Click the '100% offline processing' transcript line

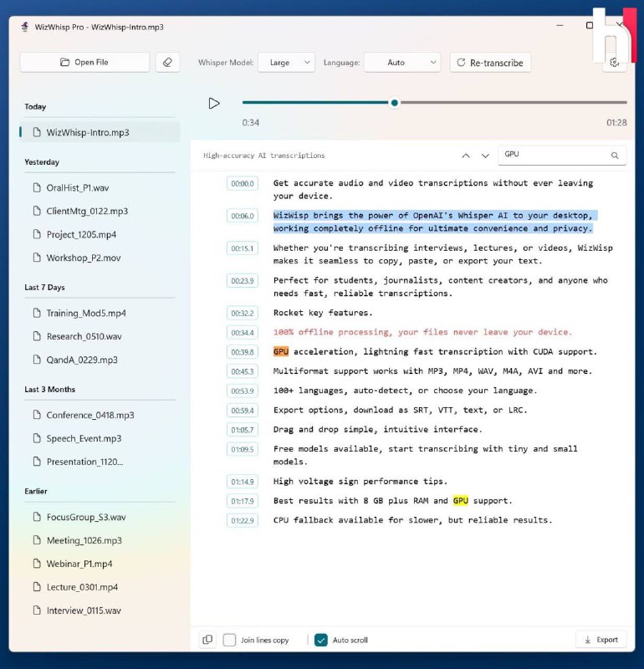422,332
